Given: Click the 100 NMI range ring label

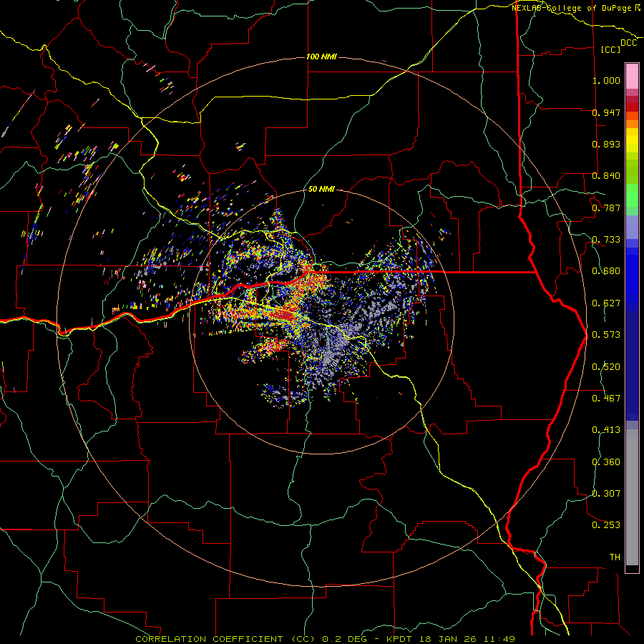Looking at the screenshot, I should pyautogui.click(x=321, y=57).
